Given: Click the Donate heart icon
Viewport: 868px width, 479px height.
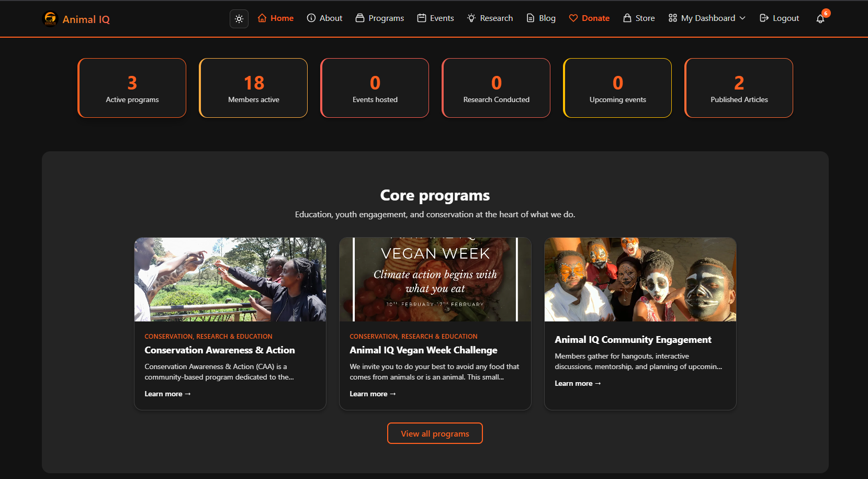Looking at the screenshot, I should coord(573,18).
